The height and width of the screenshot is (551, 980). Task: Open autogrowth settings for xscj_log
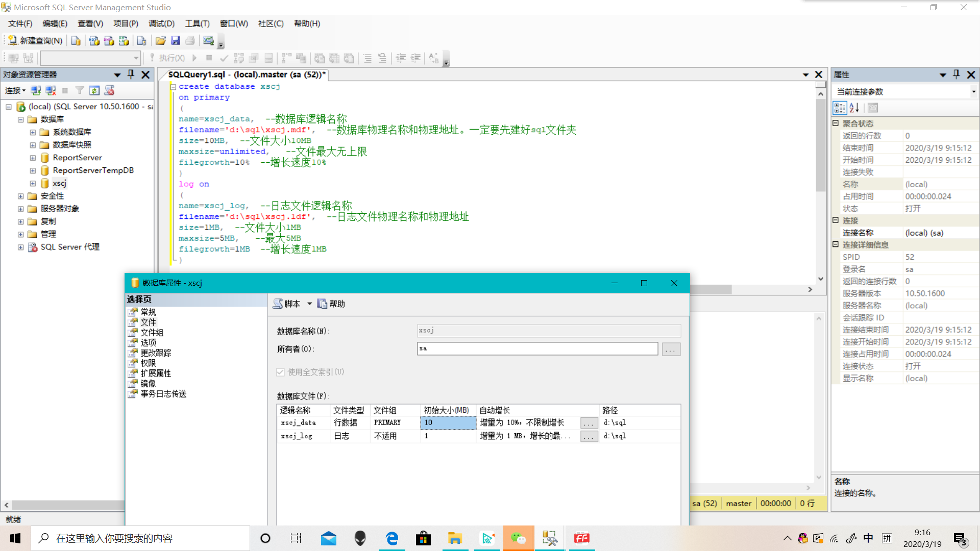589,436
